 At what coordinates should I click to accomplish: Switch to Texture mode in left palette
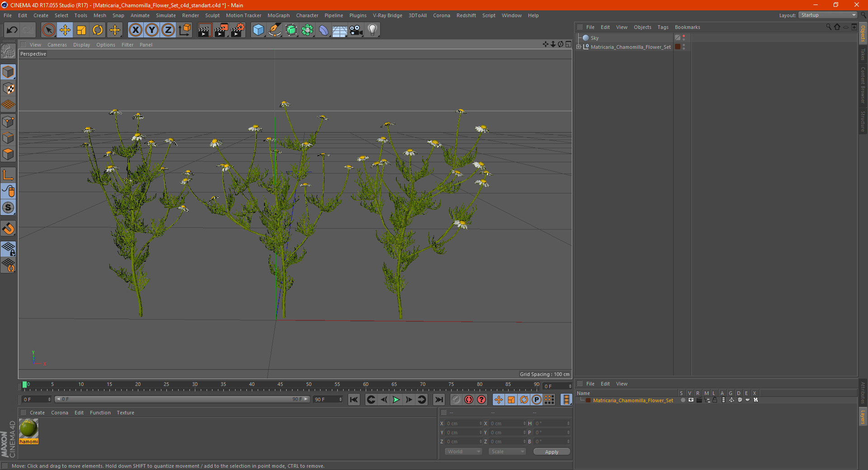9,89
